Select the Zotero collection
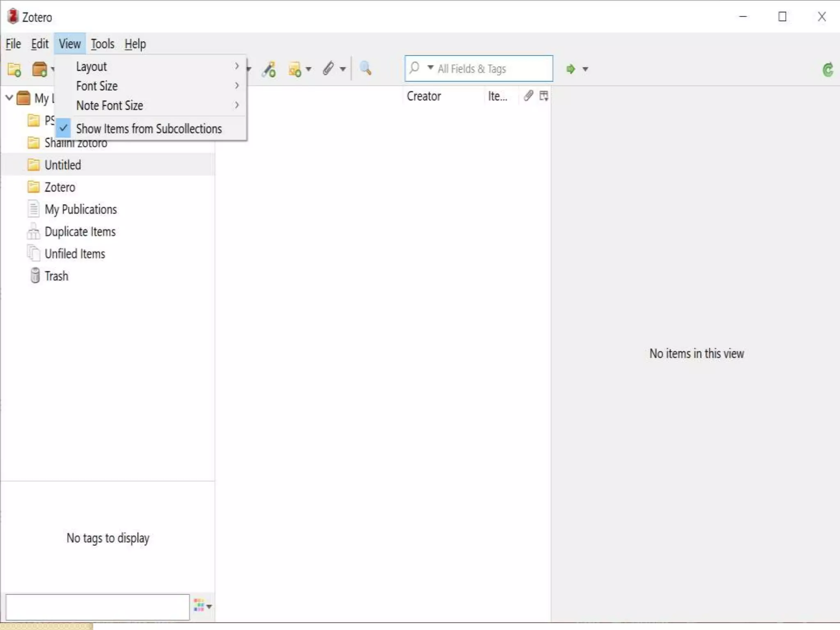 pos(60,187)
